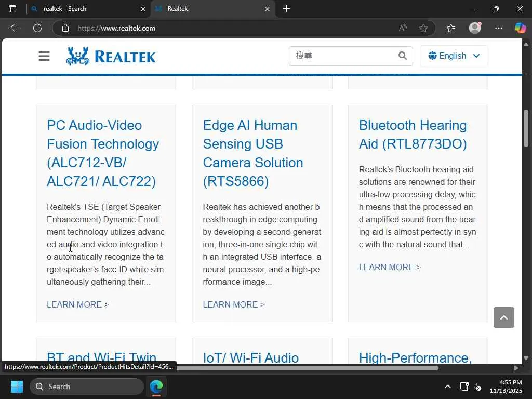Viewport: 532px width, 399px height.
Task: Click the Realtek's TSE description paragraph
Action: click(x=105, y=244)
